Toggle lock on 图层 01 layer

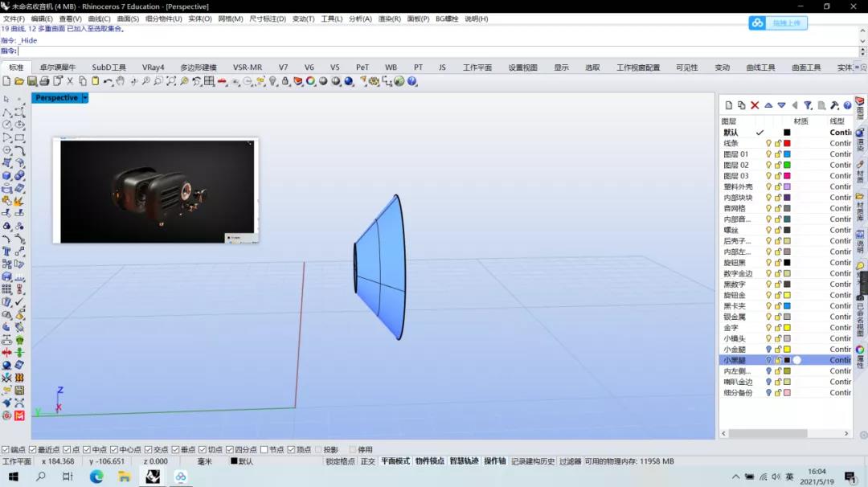tap(778, 154)
